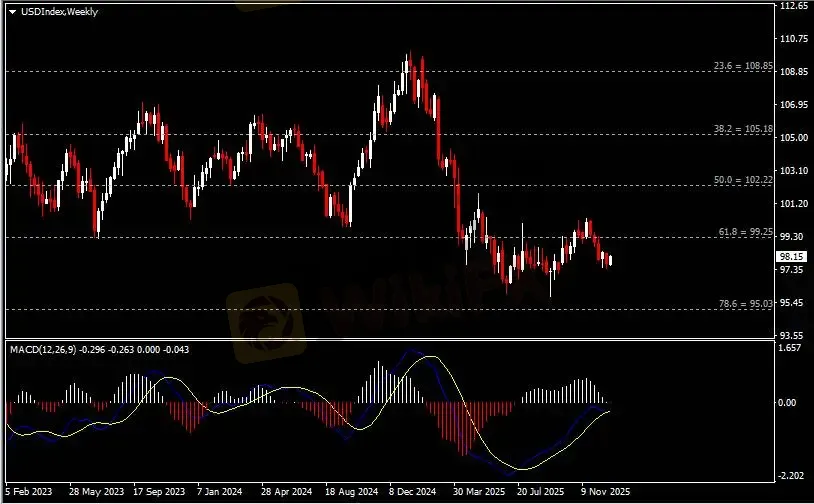Click the 112.65 price axis value
Screen dimensions: 814x504
793,6
